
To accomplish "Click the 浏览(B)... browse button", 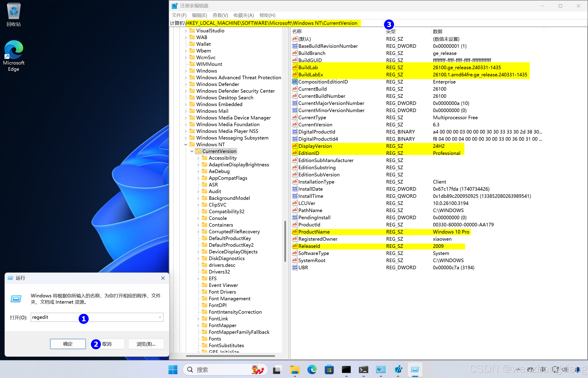I will 146,344.
